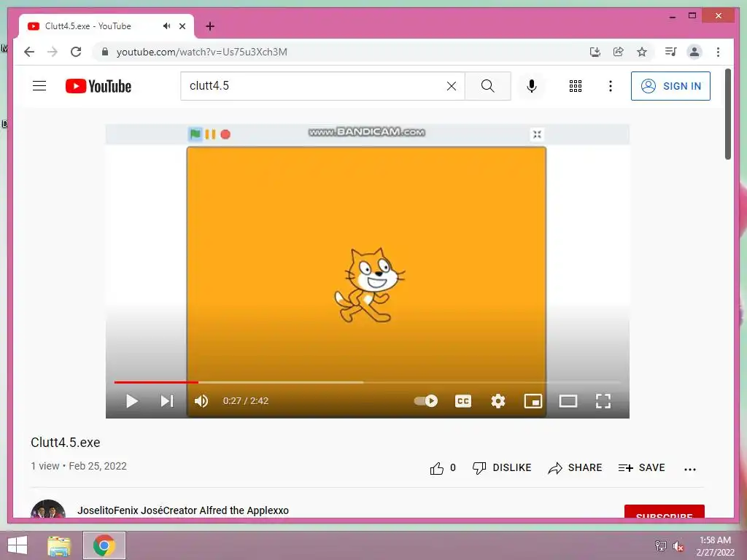Open the YouTube apps grid
Image resolution: width=747 pixels, height=560 pixels.
pyautogui.click(x=575, y=86)
